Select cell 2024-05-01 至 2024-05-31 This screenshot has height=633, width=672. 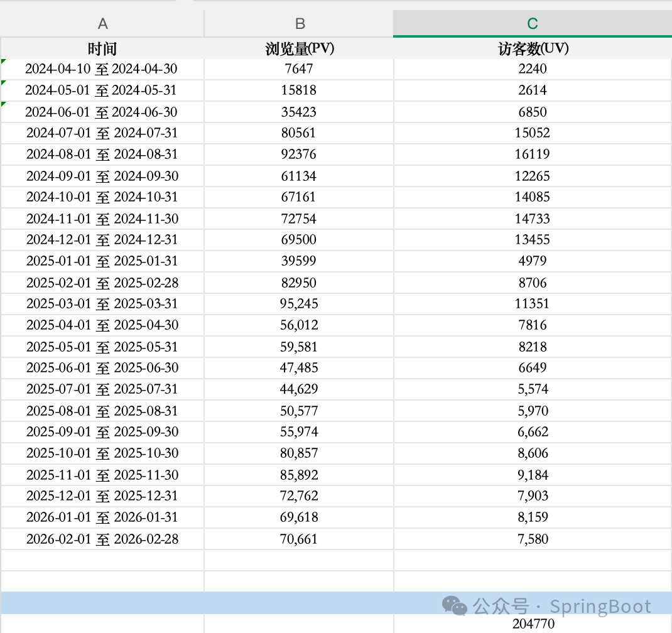tap(102, 90)
